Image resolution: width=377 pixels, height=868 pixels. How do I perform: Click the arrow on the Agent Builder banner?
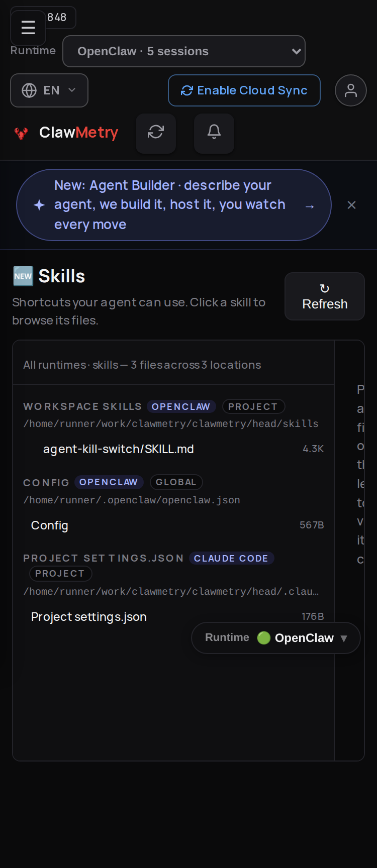click(310, 206)
